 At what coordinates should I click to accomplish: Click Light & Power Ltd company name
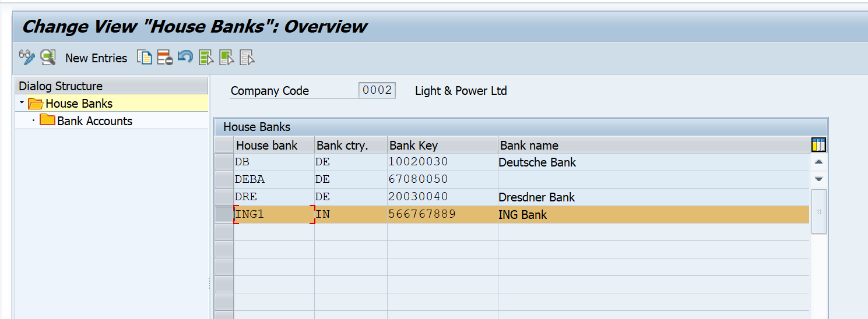(461, 91)
